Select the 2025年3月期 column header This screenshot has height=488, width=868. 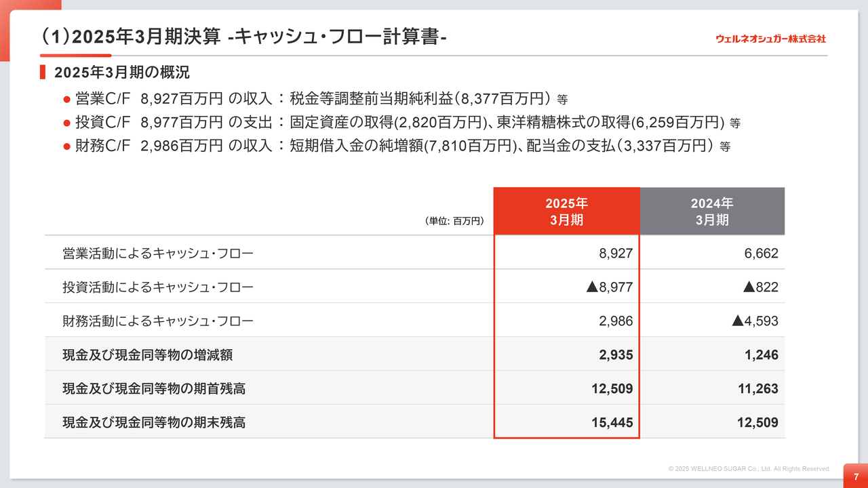click(x=566, y=211)
